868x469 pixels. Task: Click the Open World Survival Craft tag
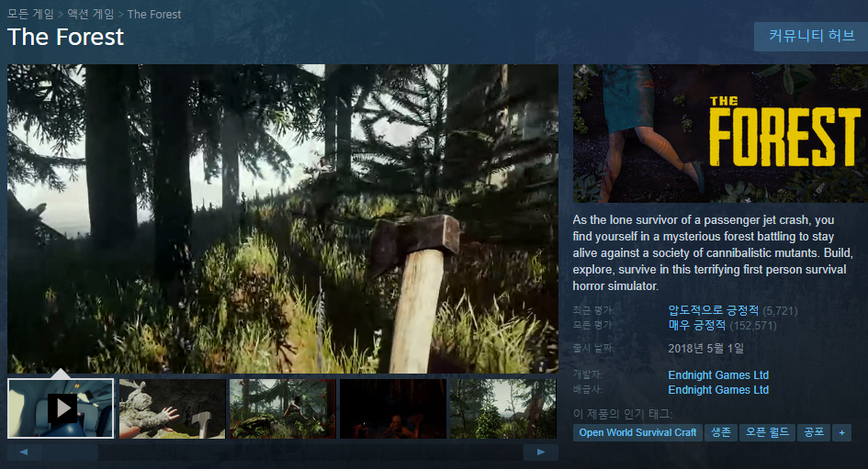coord(637,432)
